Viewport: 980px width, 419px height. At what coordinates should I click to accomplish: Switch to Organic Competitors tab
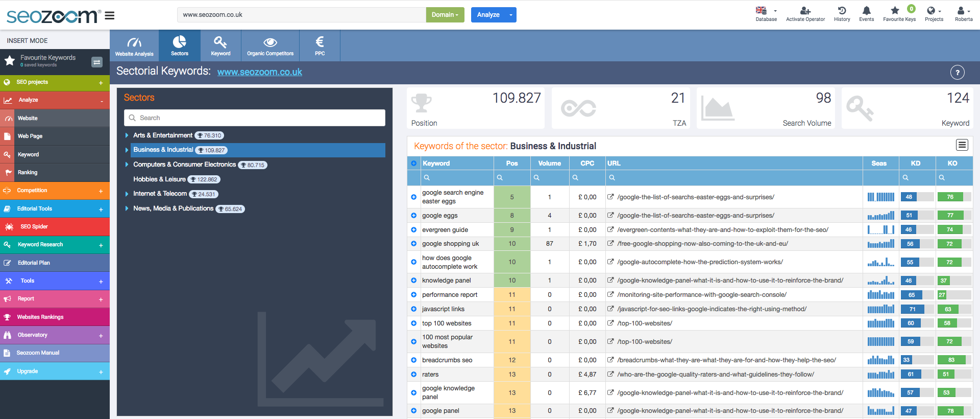270,46
